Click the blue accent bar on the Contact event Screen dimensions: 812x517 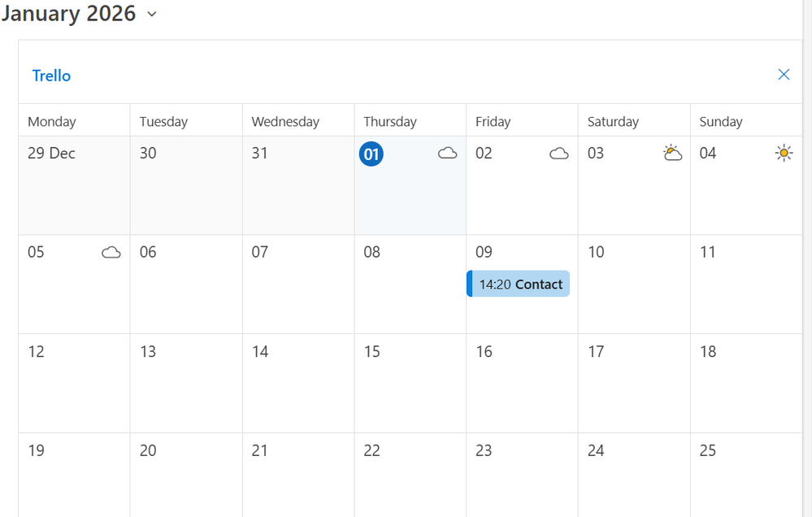tap(470, 284)
